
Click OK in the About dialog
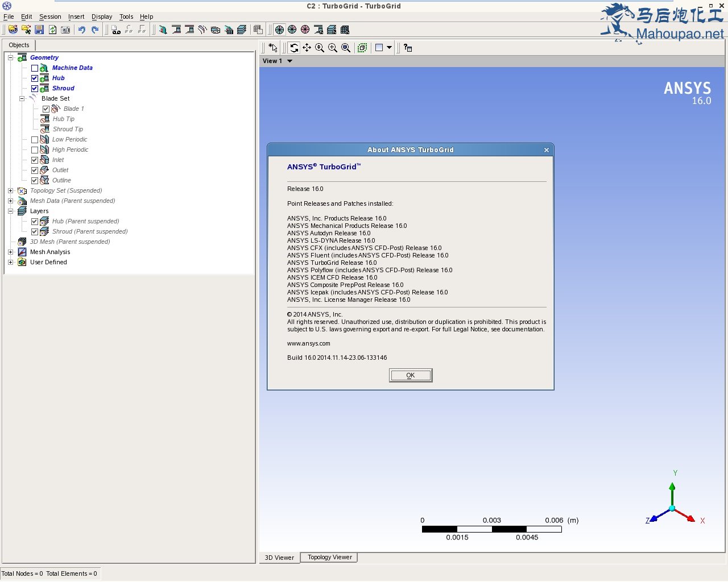411,375
